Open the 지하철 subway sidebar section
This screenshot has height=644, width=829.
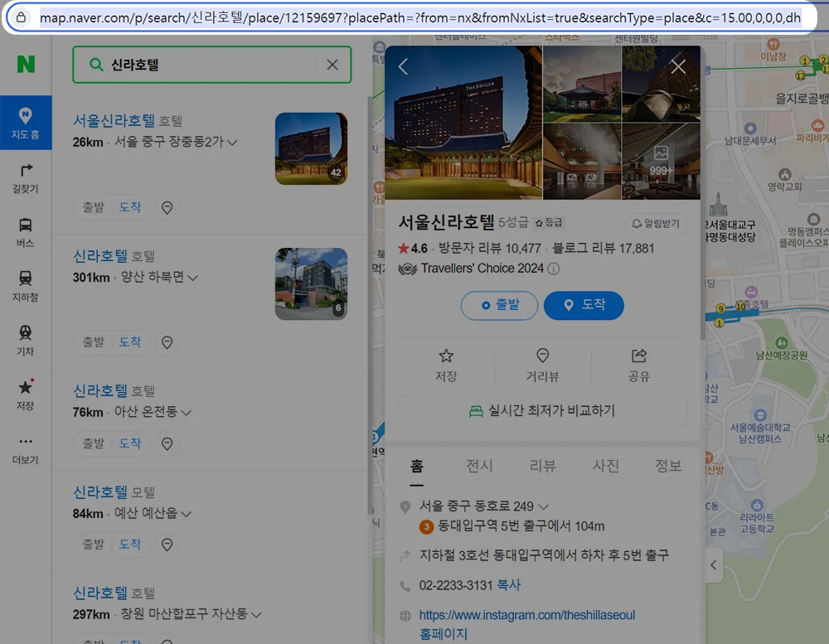[x=26, y=287]
